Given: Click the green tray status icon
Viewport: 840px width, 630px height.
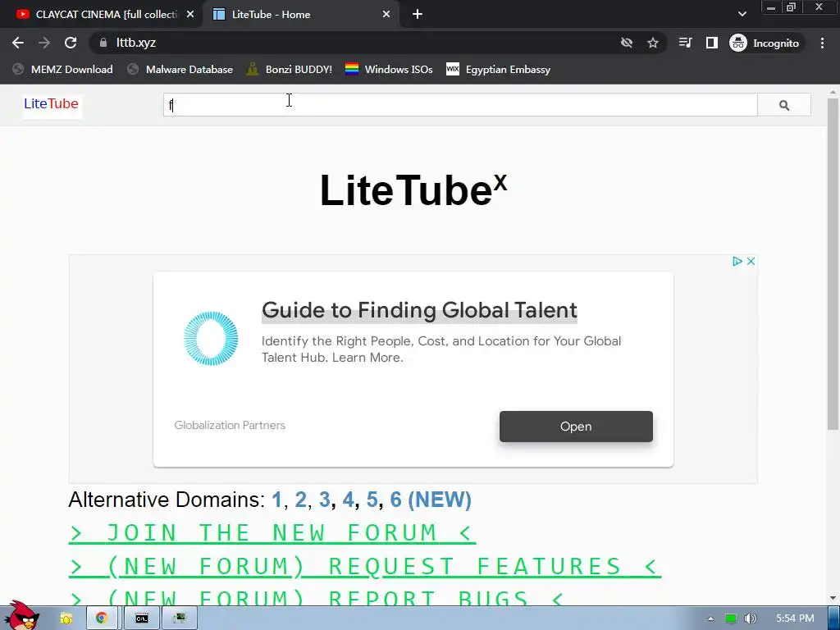Looking at the screenshot, I should [x=730, y=619].
